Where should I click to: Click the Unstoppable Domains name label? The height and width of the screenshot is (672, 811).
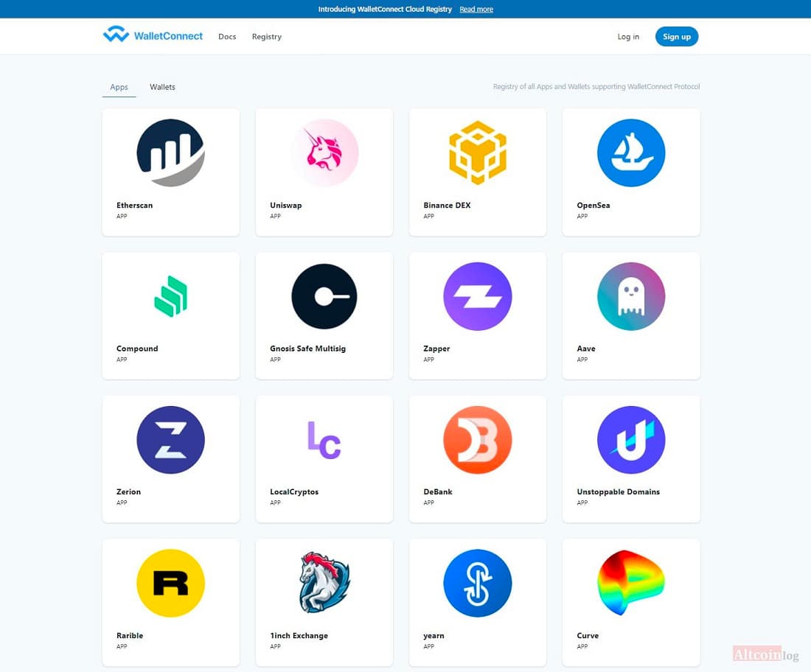pos(618,491)
